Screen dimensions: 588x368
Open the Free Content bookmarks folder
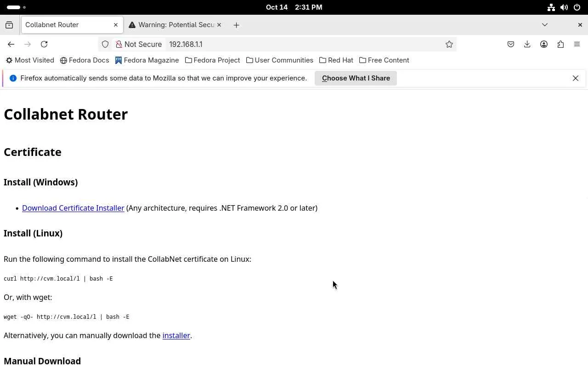pos(384,60)
